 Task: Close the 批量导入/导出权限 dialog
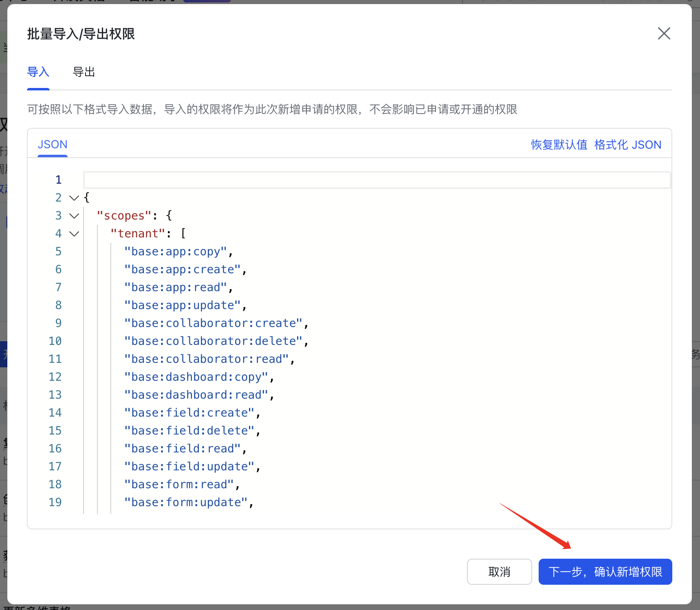click(x=664, y=33)
